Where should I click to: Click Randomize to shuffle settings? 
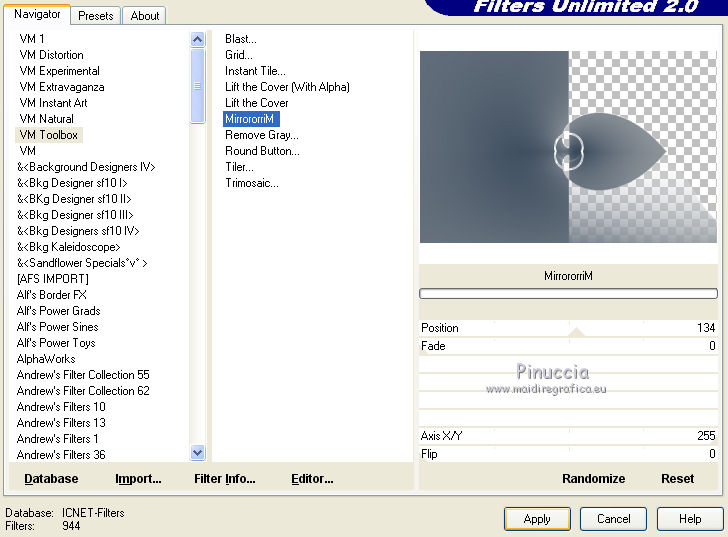593,479
